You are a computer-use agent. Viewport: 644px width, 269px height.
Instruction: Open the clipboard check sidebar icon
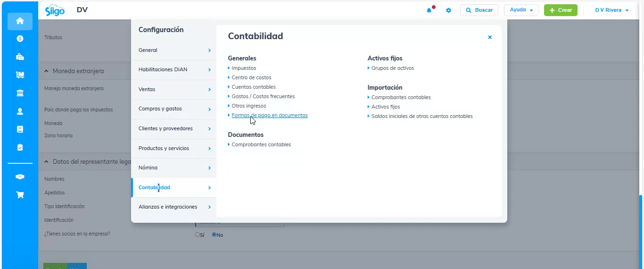pos(20,147)
